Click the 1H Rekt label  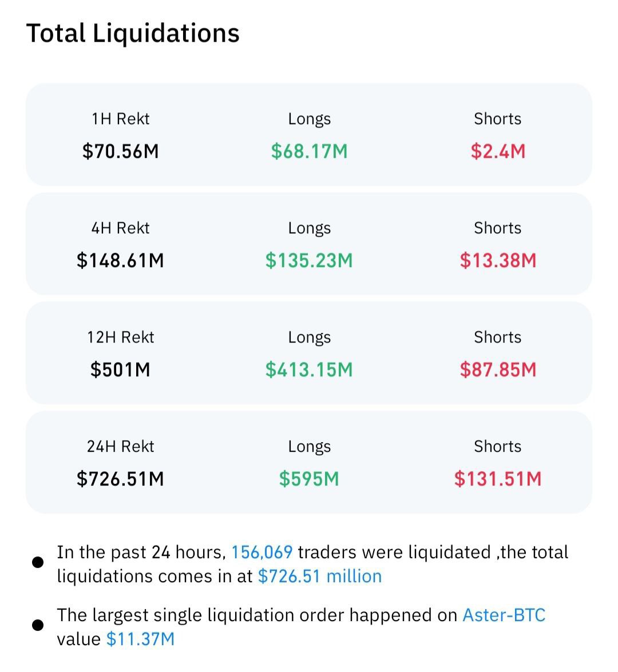tap(120, 119)
